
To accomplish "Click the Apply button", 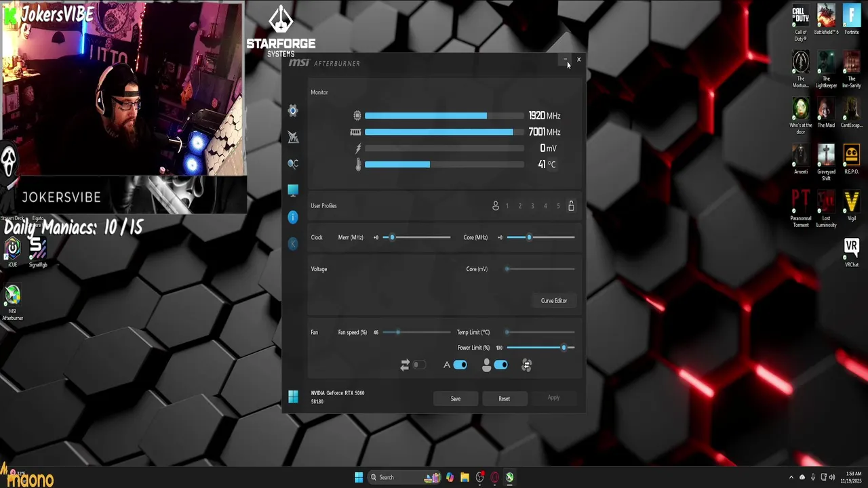I will [x=553, y=398].
